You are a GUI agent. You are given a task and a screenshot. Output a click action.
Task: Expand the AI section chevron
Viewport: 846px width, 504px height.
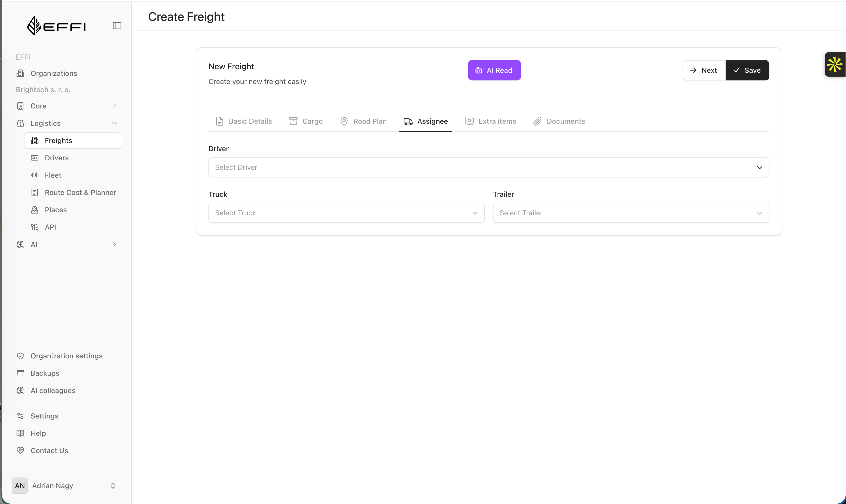[115, 245]
